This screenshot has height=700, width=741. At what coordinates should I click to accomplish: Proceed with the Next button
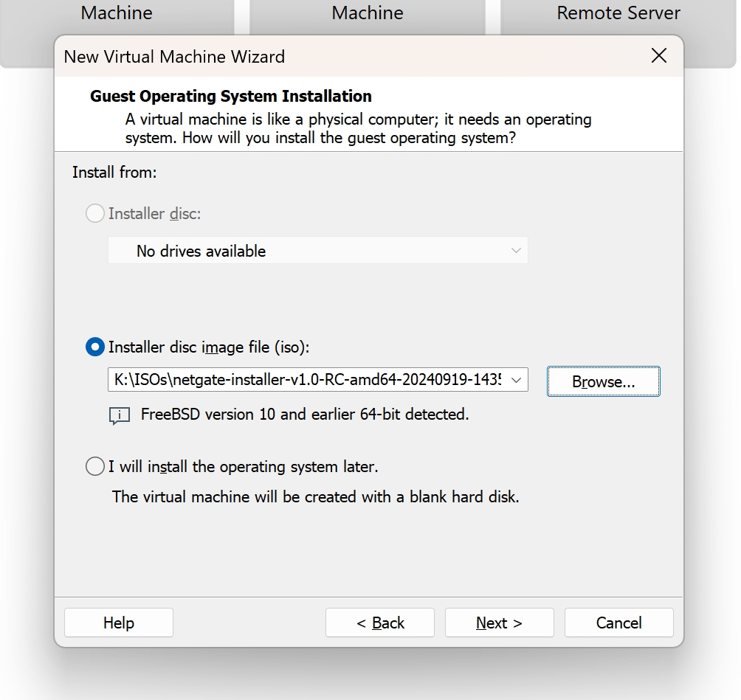500,623
